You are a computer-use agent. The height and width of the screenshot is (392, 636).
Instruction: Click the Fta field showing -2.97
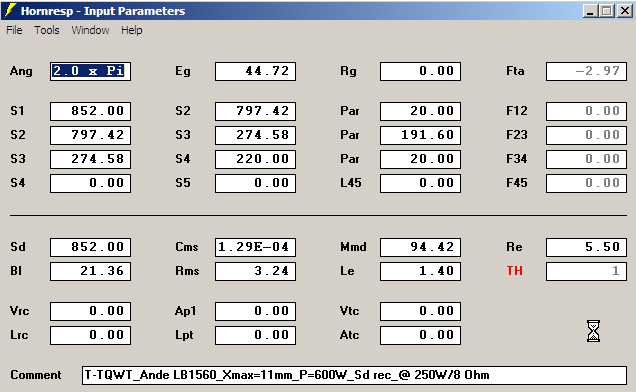pos(586,71)
